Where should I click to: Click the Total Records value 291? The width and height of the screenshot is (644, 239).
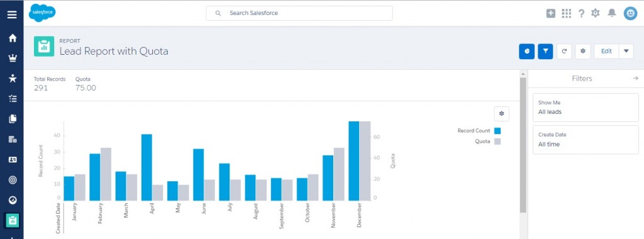[x=41, y=88]
